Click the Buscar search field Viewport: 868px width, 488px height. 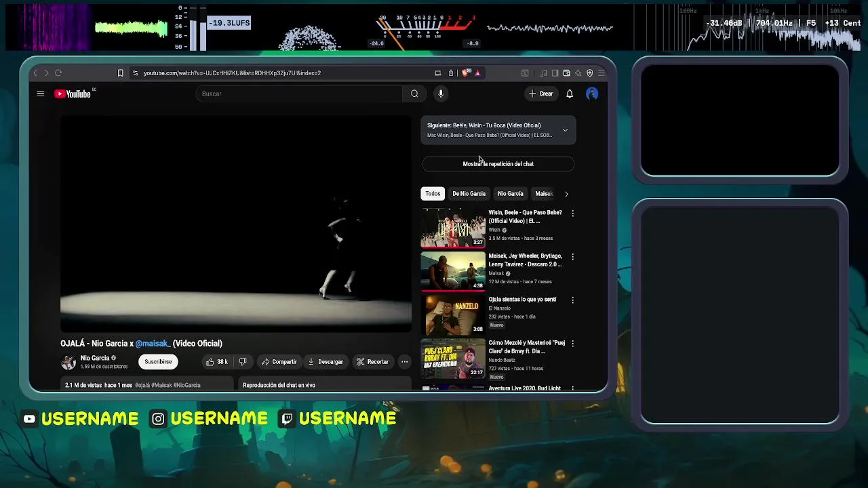299,94
